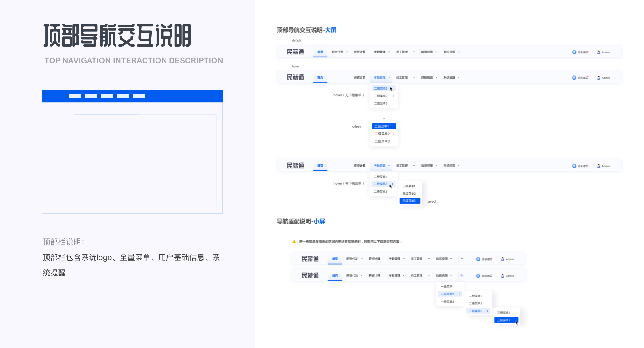Select 首页 tab in the default-labeled navbar
This screenshot has height=348, width=644.
click(x=320, y=52)
